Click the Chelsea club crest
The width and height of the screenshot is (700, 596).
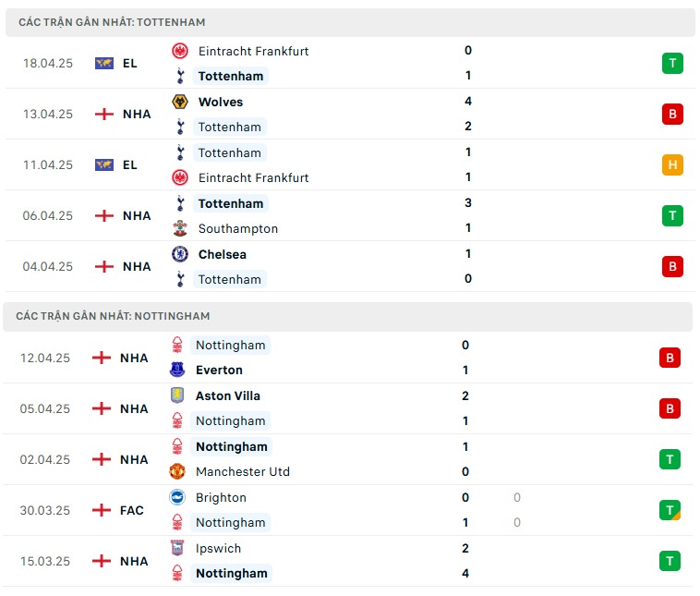point(180,254)
